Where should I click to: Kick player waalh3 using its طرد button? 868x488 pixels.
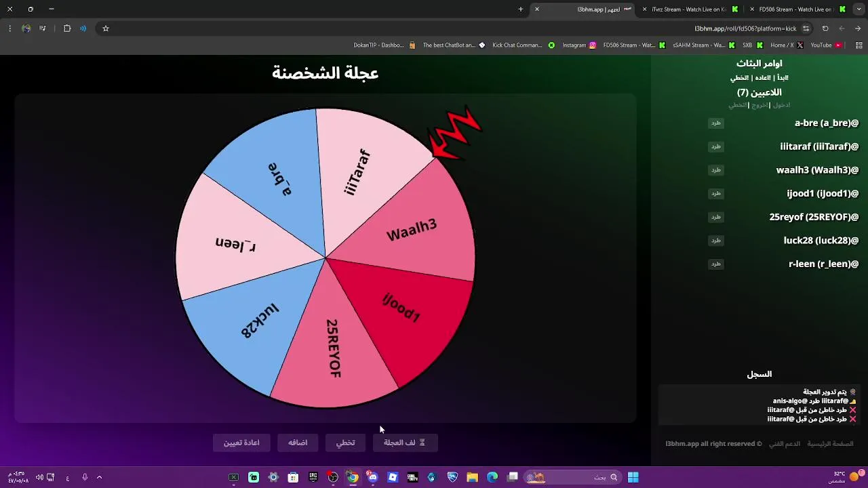point(716,170)
